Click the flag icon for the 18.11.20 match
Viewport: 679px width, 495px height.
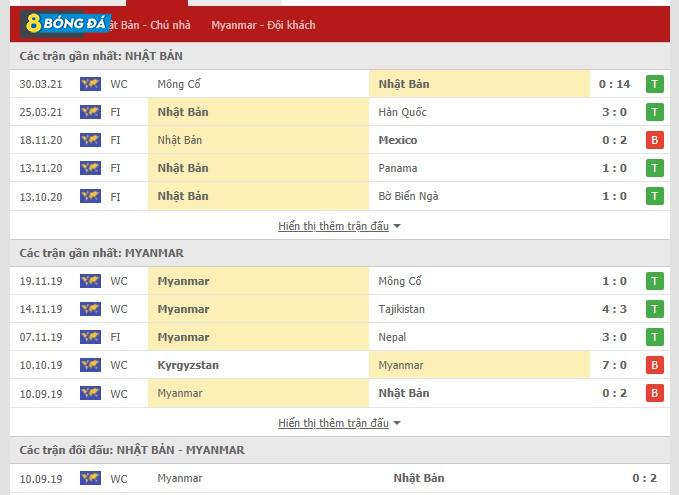pos(90,140)
